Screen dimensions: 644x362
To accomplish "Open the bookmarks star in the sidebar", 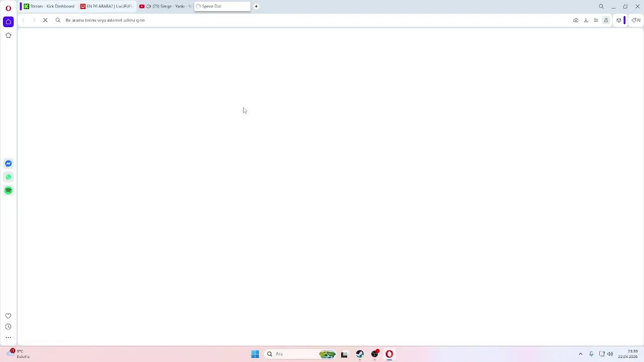I will (8, 35).
